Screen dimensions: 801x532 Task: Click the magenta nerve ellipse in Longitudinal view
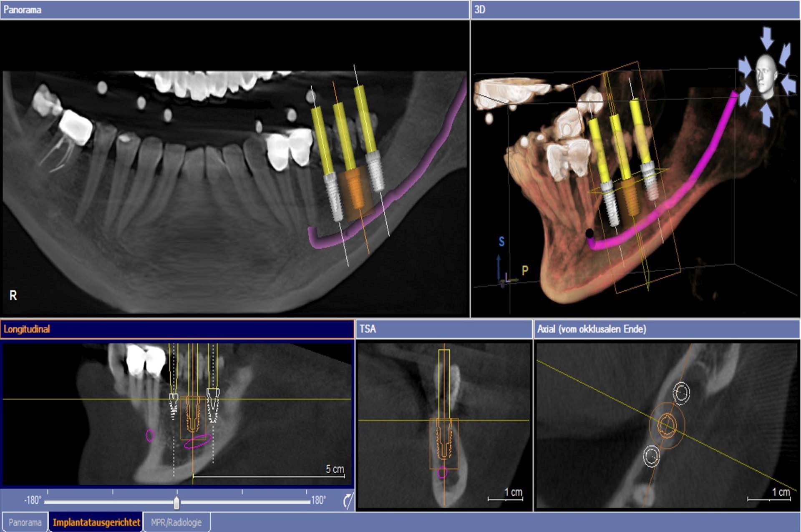pos(197,441)
